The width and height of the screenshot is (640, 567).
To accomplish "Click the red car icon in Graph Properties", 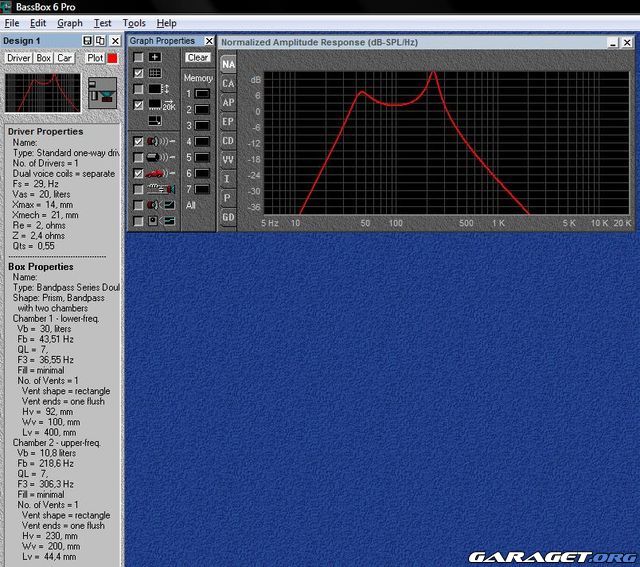I will (x=155, y=173).
